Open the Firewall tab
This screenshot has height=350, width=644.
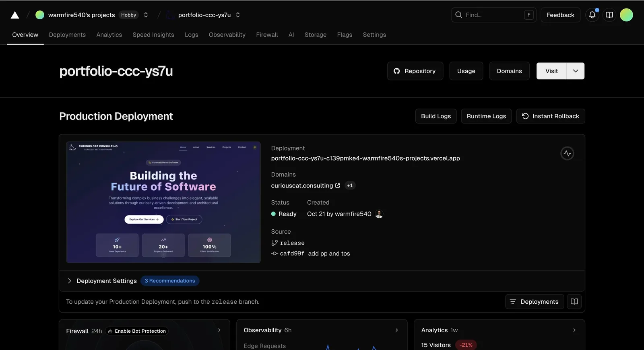pos(267,35)
